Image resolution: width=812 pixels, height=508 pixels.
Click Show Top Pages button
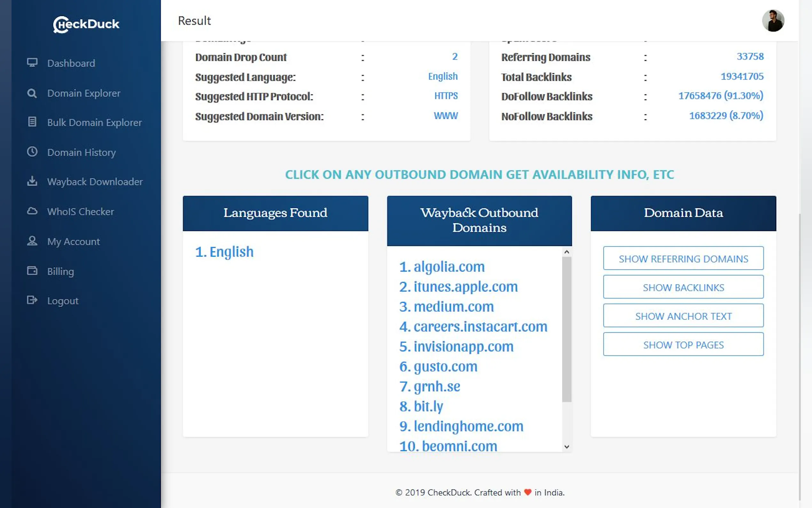pyautogui.click(x=683, y=344)
